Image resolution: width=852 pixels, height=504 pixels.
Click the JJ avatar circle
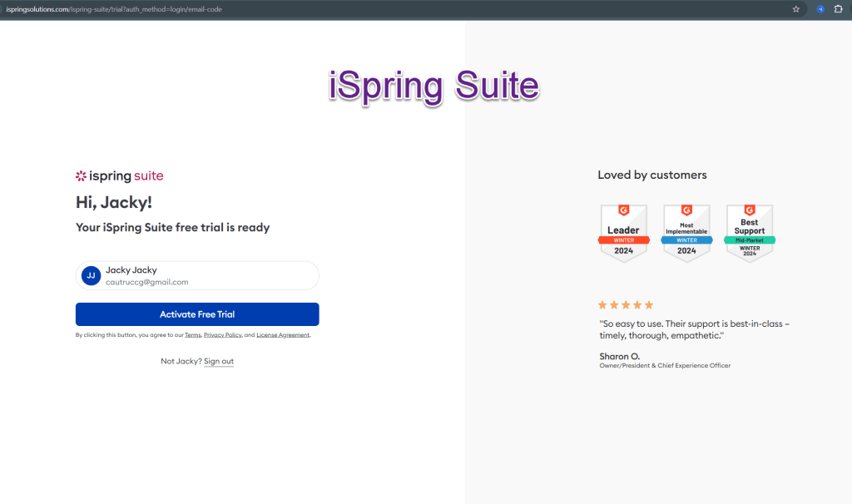(91, 275)
